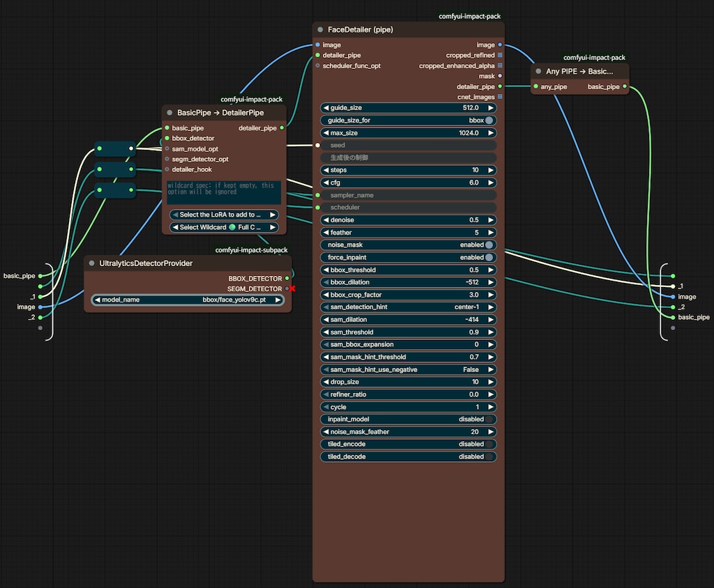Toggle guide_size_for bbox switch
The width and height of the screenshot is (714, 588).
click(489, 120)
